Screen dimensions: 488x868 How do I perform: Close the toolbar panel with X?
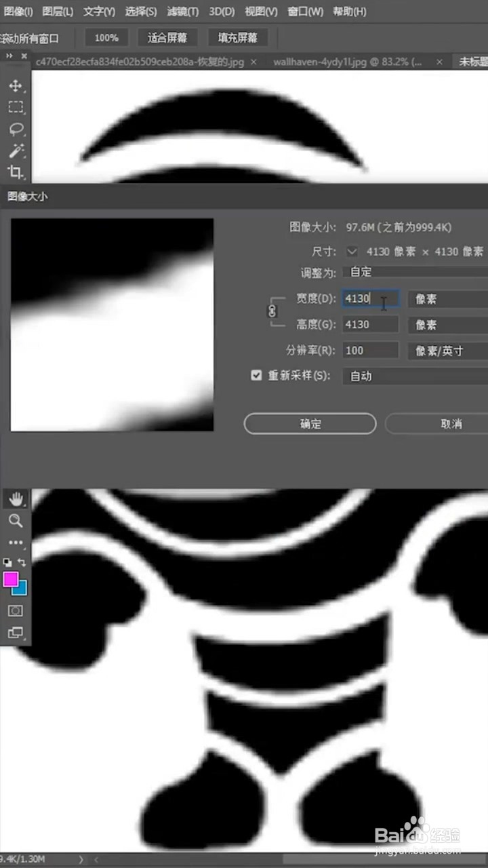point(24,56)
